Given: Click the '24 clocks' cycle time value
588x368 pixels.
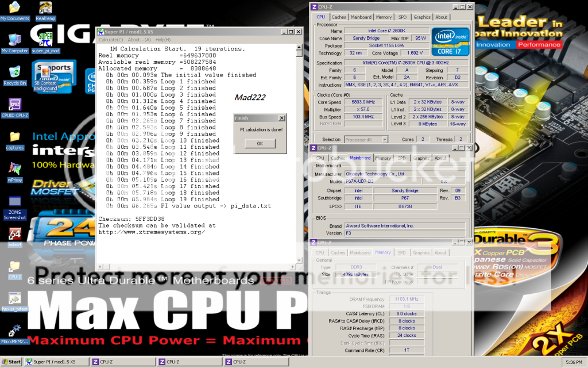Looking at the screenshot, I should pos(407,336).
